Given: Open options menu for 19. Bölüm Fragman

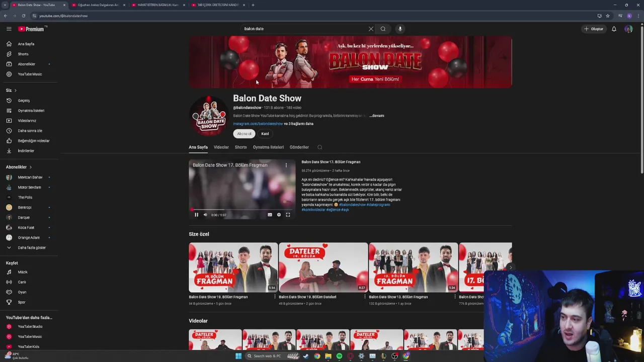Looking at the screenshot, I should pos(275,297).
